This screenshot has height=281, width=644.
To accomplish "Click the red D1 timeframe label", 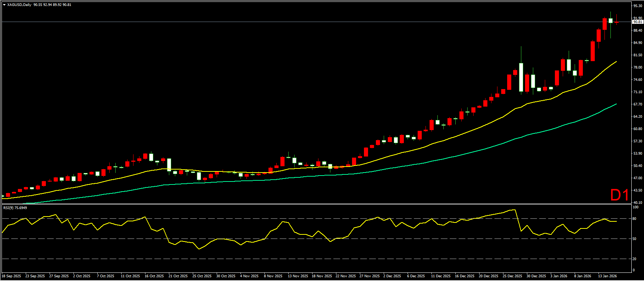I will 619,195.
